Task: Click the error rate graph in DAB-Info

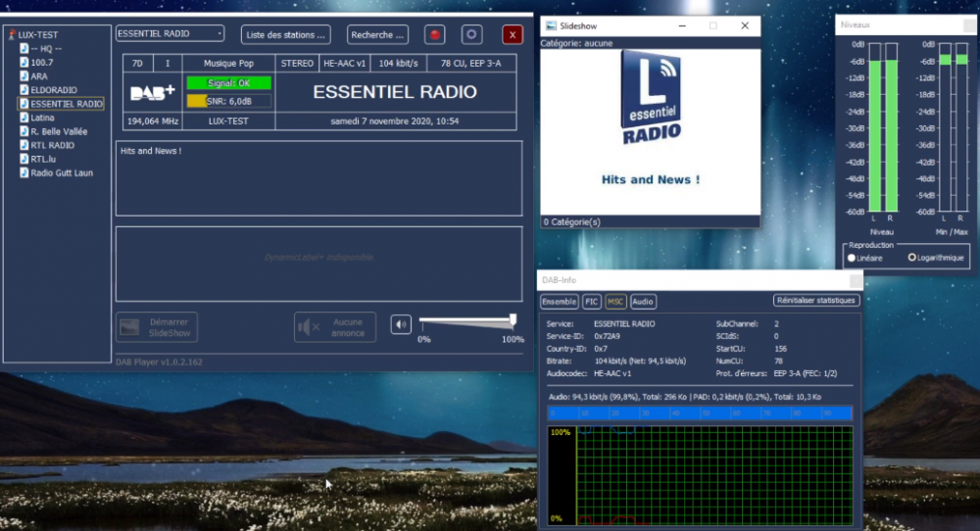Action: point(700,476)
